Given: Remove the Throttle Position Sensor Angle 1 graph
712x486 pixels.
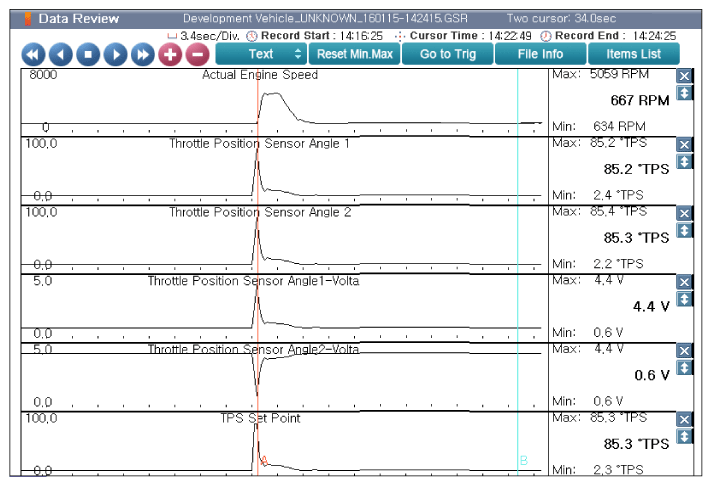Looking at the screenshot, I should (x=684, y=145).
